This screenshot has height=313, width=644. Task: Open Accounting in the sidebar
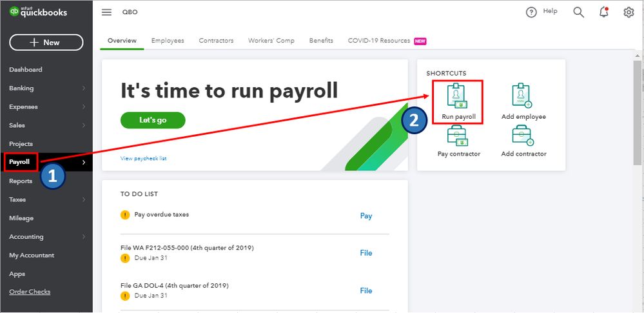click(x=26, y=237)
